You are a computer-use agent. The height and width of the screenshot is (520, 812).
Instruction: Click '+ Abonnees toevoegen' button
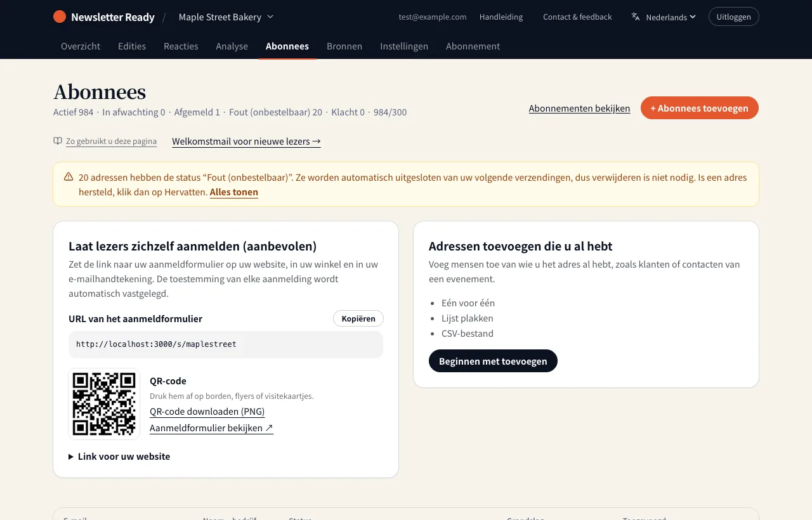(x=699, y=108)
